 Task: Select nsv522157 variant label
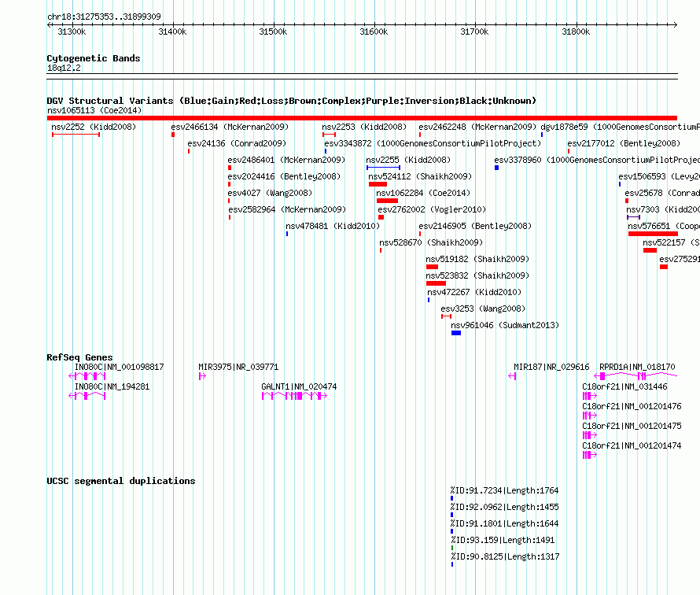click(672, 242)
